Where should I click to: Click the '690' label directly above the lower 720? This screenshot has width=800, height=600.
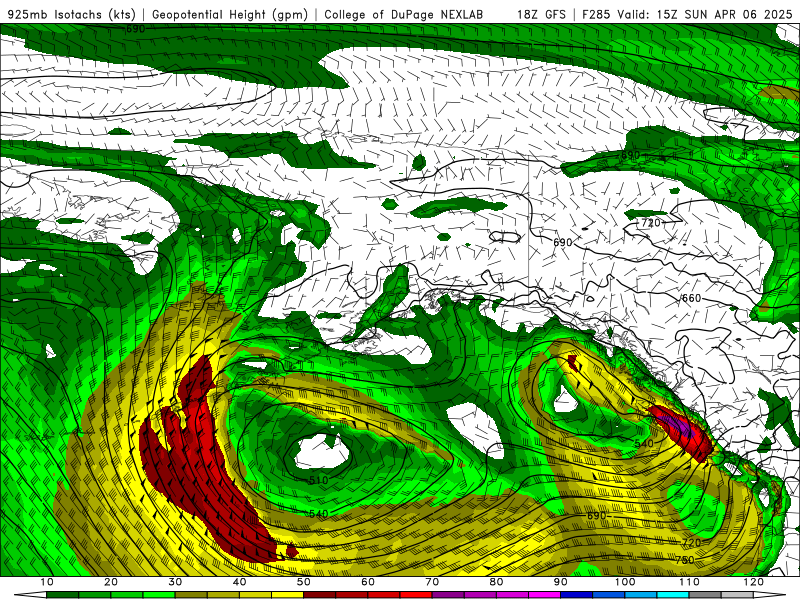596,516
